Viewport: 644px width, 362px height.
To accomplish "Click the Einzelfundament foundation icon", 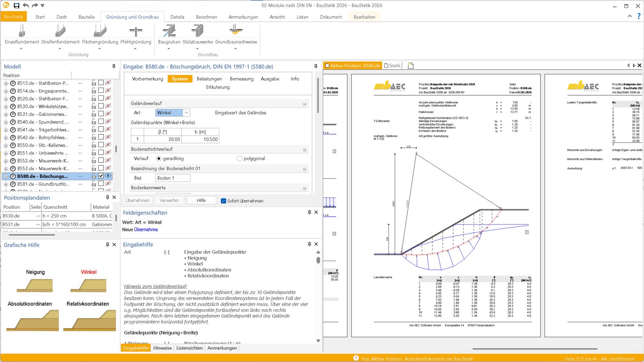I will click(x=22, y=31).
